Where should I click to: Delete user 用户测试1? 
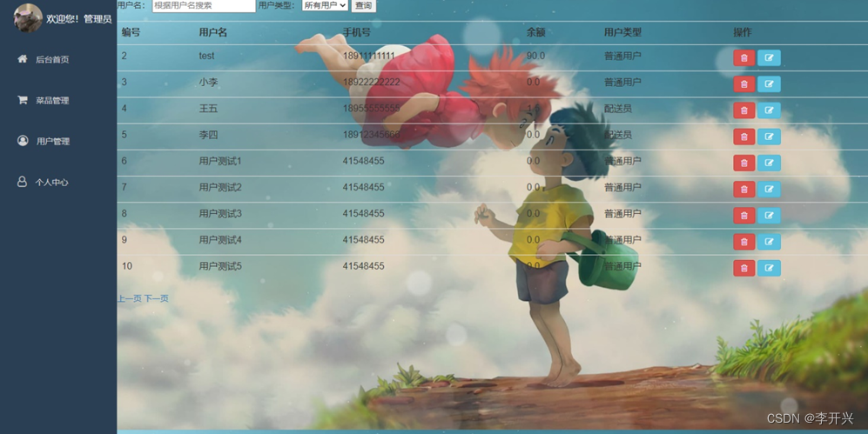point(744,164)
